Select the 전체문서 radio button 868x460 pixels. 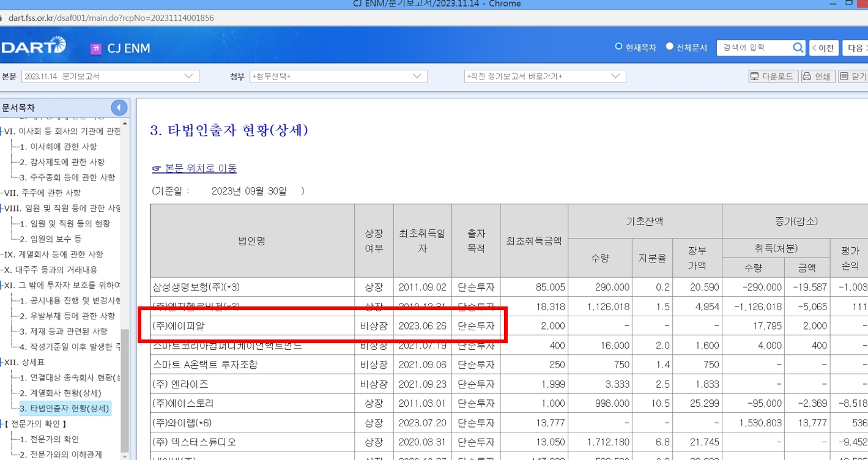click(669, 46)
